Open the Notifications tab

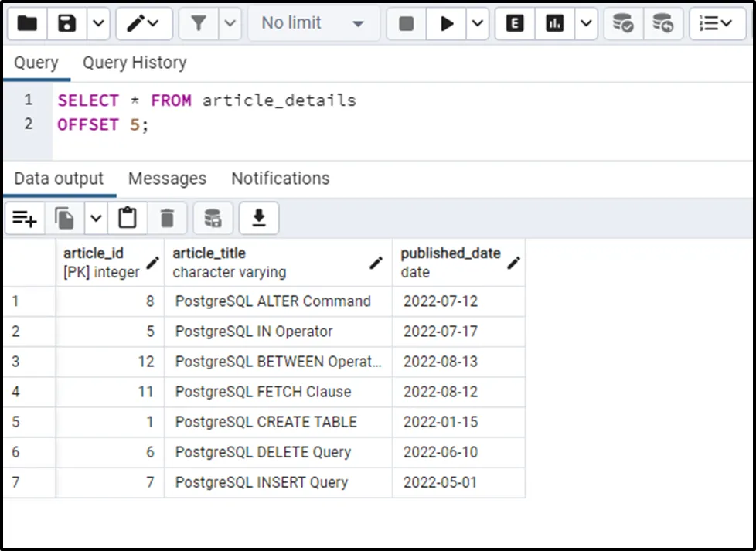tap(280, 179)
